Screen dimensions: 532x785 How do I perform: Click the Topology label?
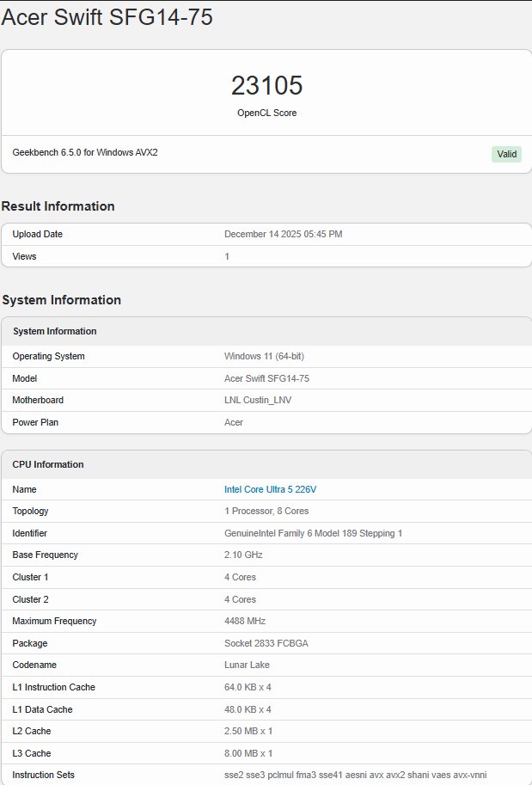tap(31, 511)
